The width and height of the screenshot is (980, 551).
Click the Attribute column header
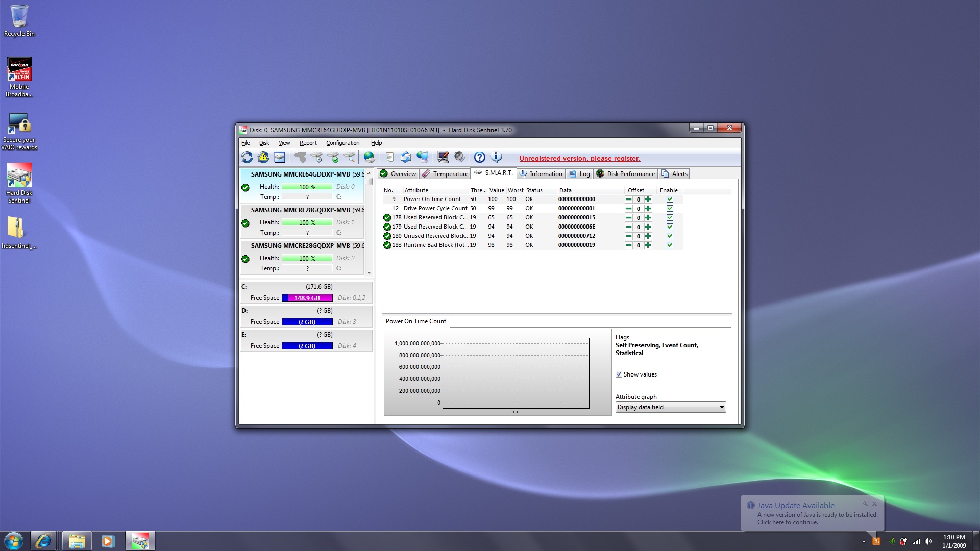[x=435, y=190]
